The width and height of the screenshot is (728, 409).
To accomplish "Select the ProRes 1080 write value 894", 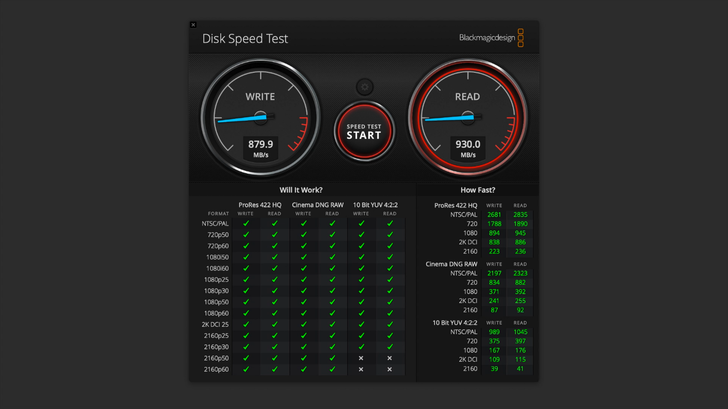I will tap(494, 233).
